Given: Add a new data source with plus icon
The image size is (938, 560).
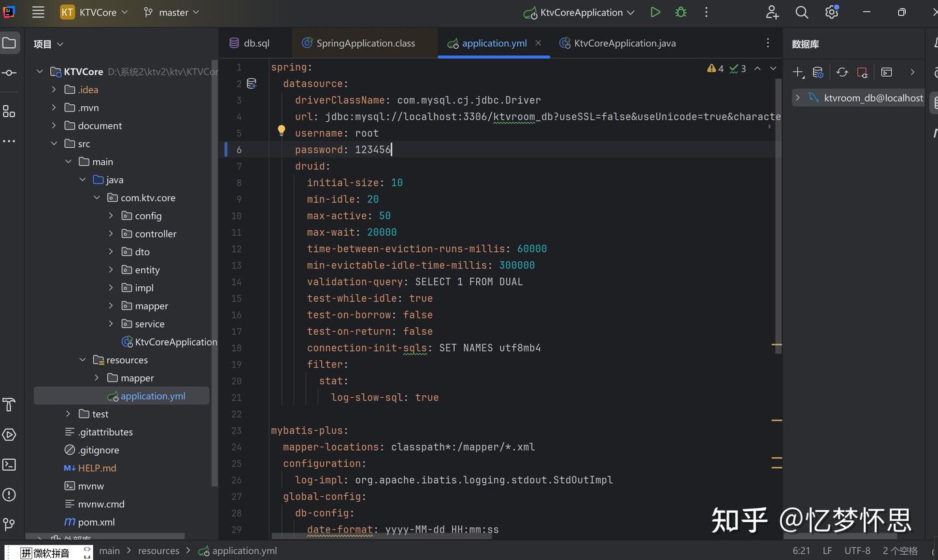Looking at the screenshot, I should tap(799, 72).
